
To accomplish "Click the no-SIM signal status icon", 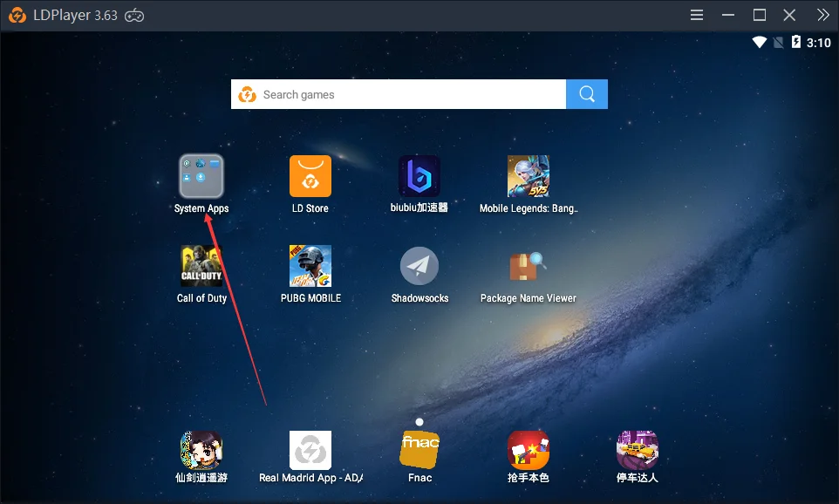I will pos(779,42).
